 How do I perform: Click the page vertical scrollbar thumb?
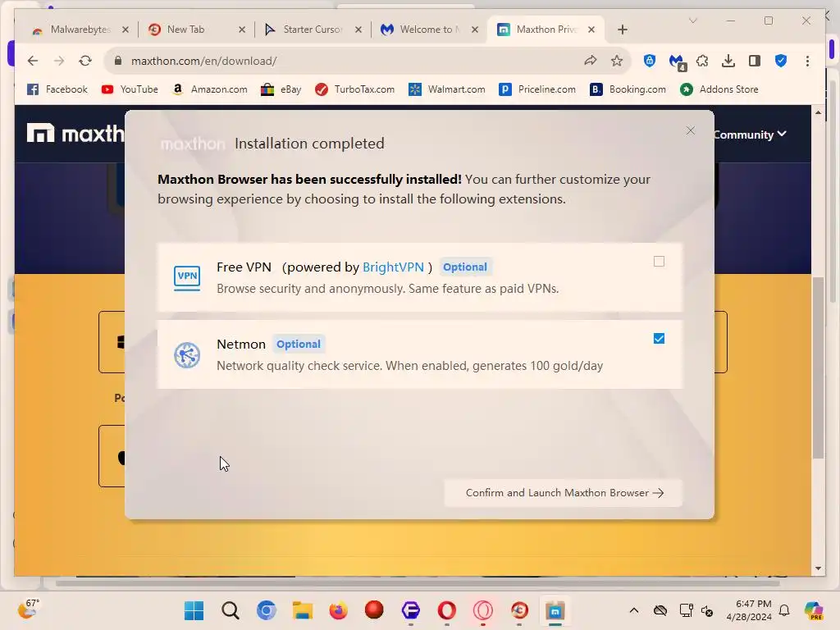818,367
